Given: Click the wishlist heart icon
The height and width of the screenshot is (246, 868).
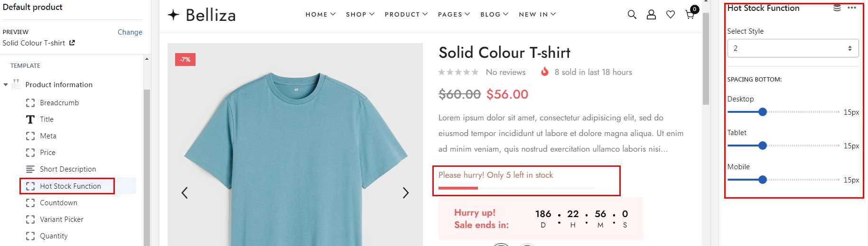Looking at the screenshot, I should pyautogui.click(x=670, y=15).
